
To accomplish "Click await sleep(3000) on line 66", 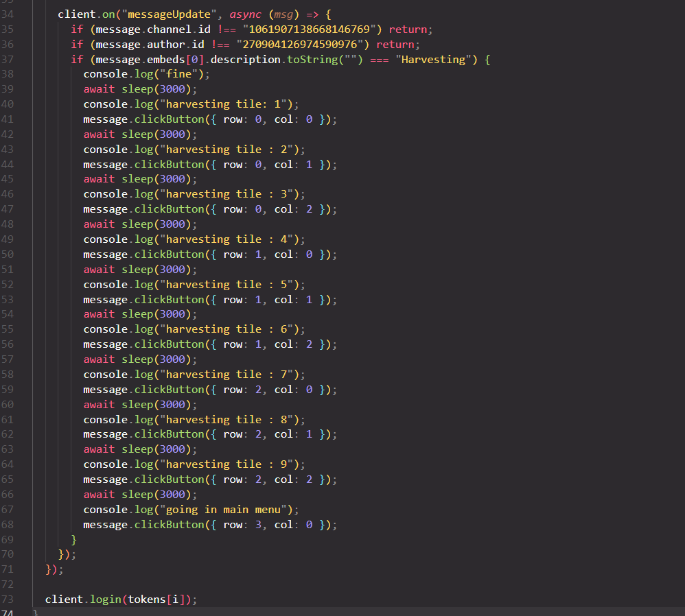I will pos(140,495).
